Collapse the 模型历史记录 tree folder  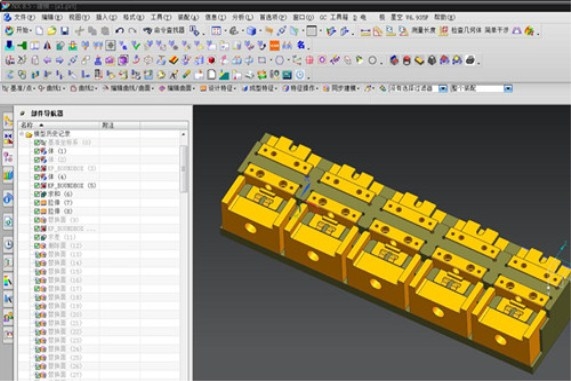coord(22,134)
